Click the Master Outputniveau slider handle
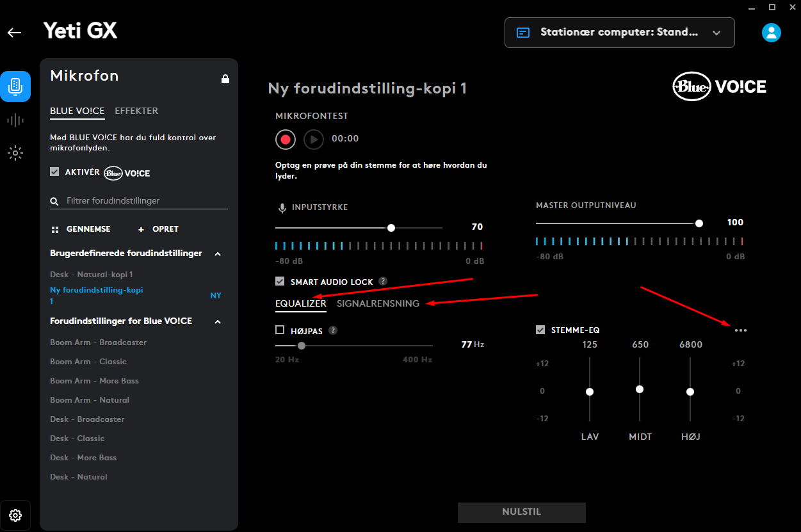The image size is (801, 532). (x=699, y=223)
